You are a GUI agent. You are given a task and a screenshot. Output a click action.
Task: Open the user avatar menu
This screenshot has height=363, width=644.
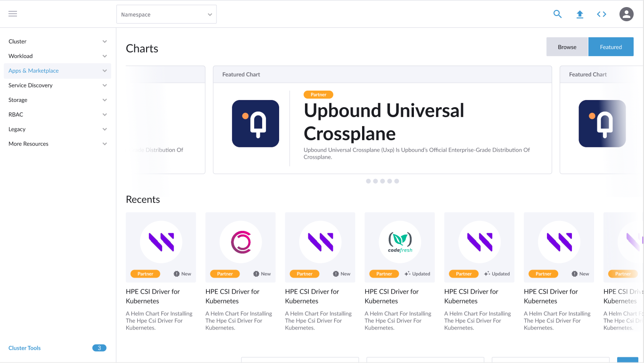point(627,14)
